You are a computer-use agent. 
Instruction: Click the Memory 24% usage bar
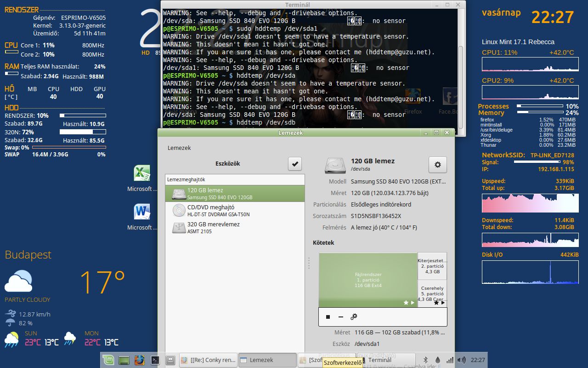click(x=540, y=112)
